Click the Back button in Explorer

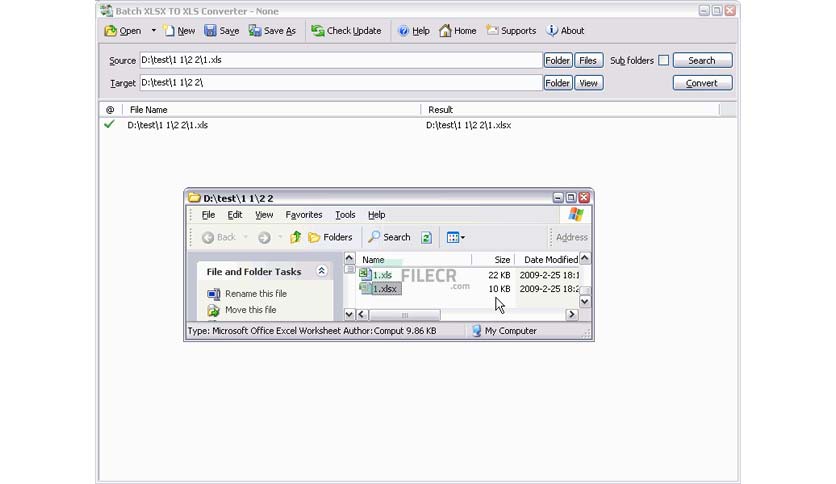pyautogui.click(x=219, y=237)
